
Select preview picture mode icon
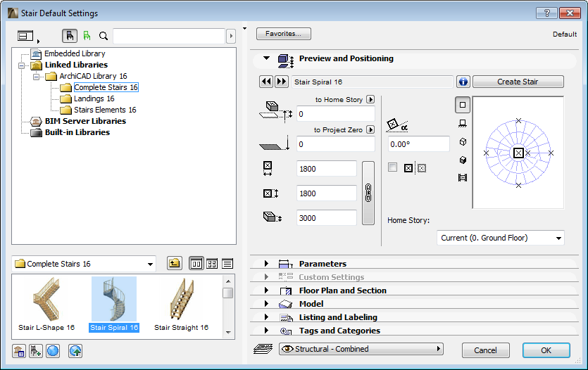click(x=463, y=177)
